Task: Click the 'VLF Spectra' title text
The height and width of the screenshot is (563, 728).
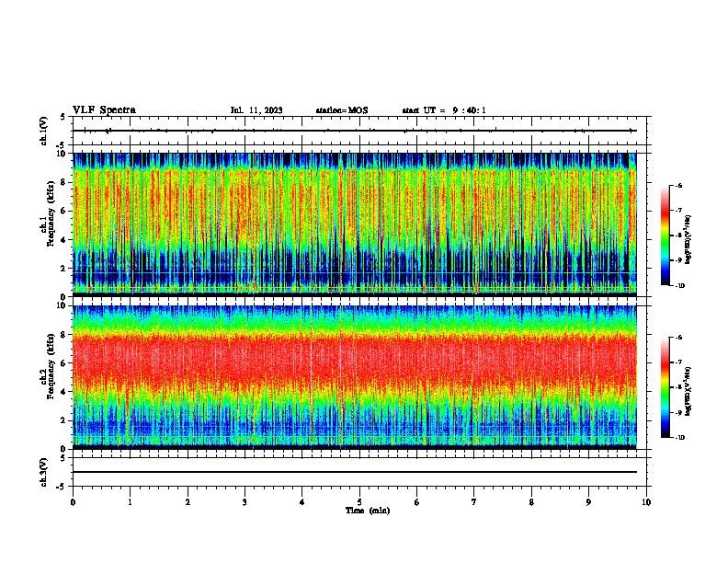Action: (104, 110)
